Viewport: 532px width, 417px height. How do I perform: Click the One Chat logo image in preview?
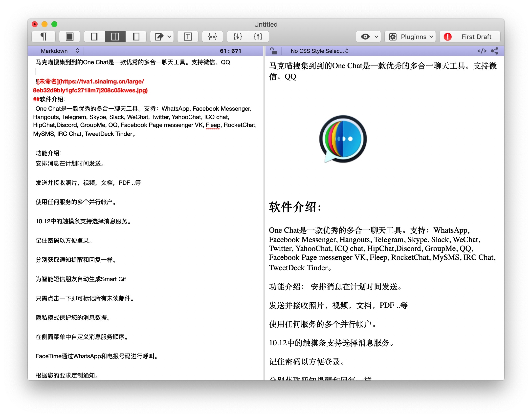pos(343,139)
